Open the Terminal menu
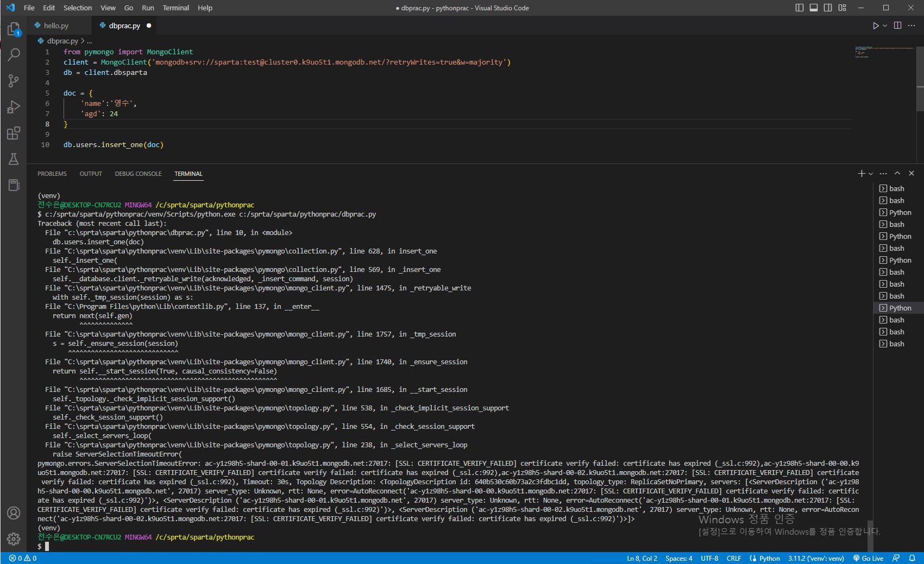 176,8
